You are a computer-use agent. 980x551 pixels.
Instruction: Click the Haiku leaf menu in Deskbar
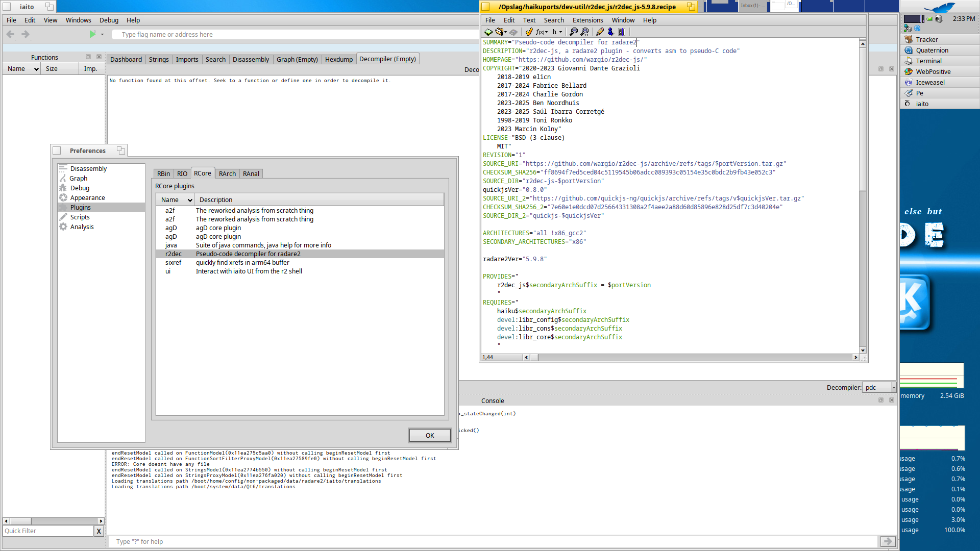[939, 7]
